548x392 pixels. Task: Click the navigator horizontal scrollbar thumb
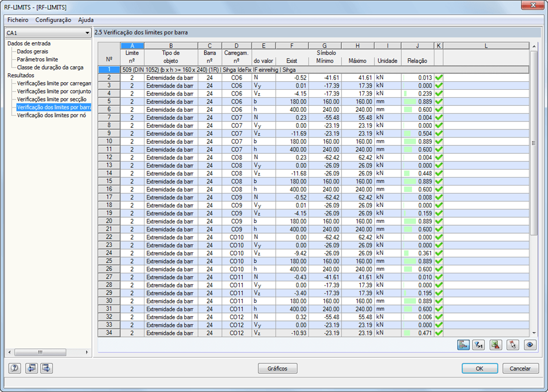pos(40,352)
